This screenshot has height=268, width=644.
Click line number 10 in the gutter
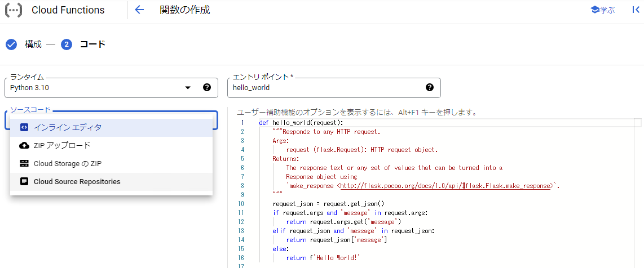point(241,204)
